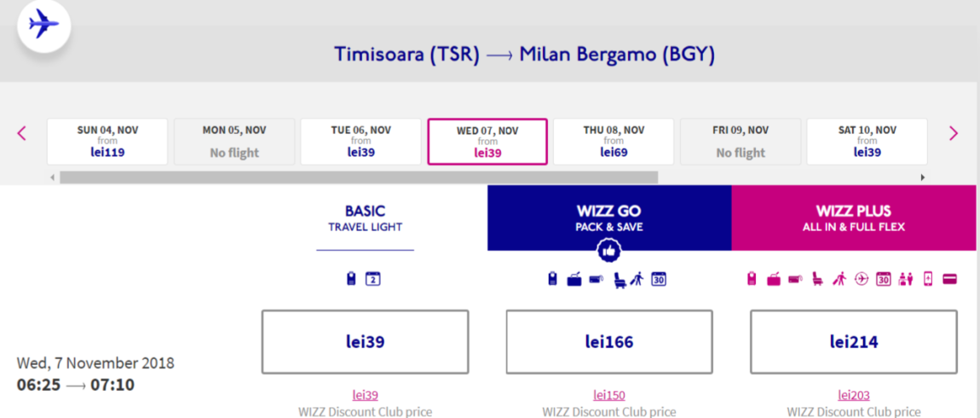980x418 pixels.
Task: Click the thumbs-up recommended badge on WIZZ GO
Action: pyautogui.click(x=608, y=250)
